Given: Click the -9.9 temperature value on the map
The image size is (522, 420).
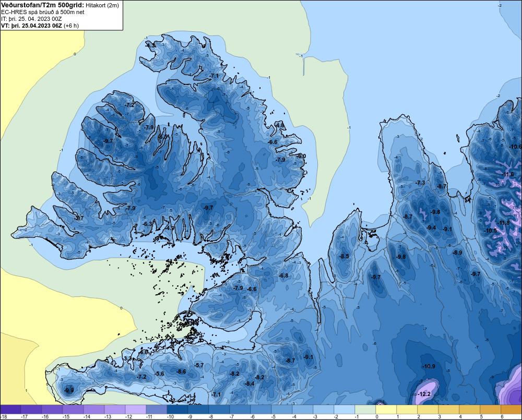Looking at the screenshot, I should pos(69,390).
